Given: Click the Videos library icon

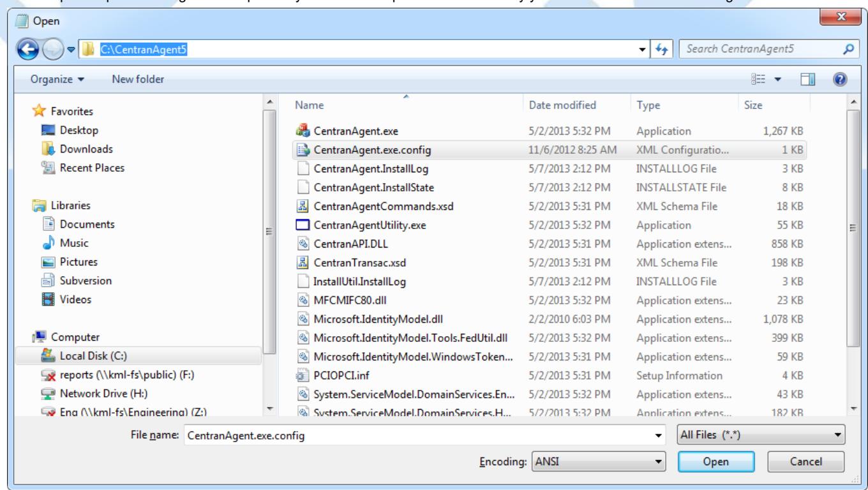Looking at the screenshot, I should coord(48,299).
